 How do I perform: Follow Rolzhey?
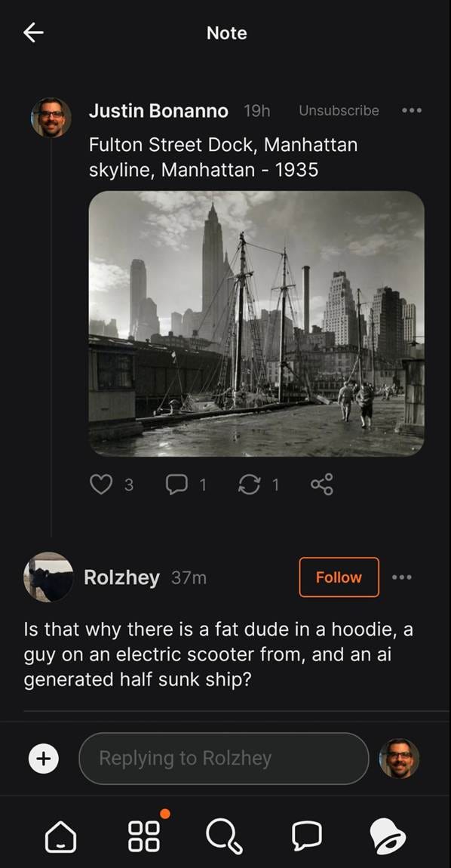pos(339,577)
